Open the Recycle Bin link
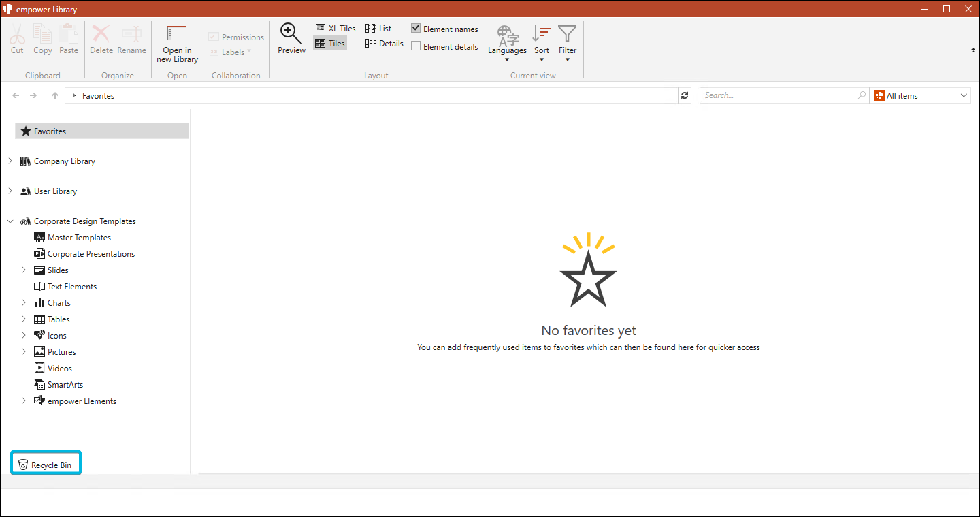This screenshot has width=980, height=517. pyautogui.click(x=51, y=465)
